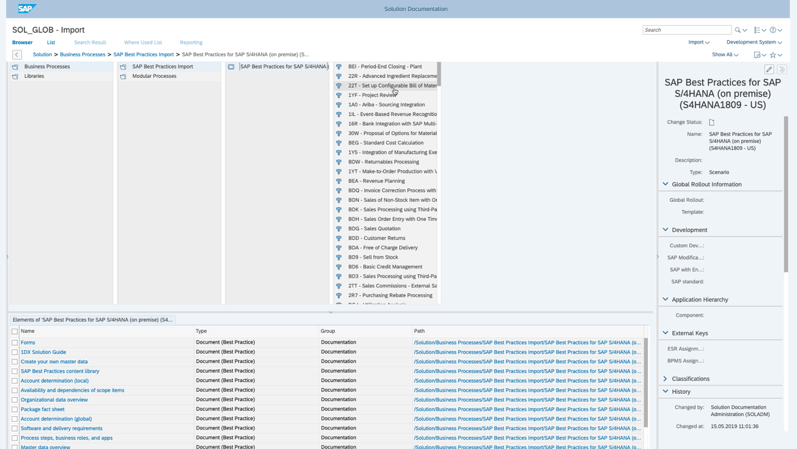Open the Forms document link
797x449 pixels.
click(x=28, y=343)
